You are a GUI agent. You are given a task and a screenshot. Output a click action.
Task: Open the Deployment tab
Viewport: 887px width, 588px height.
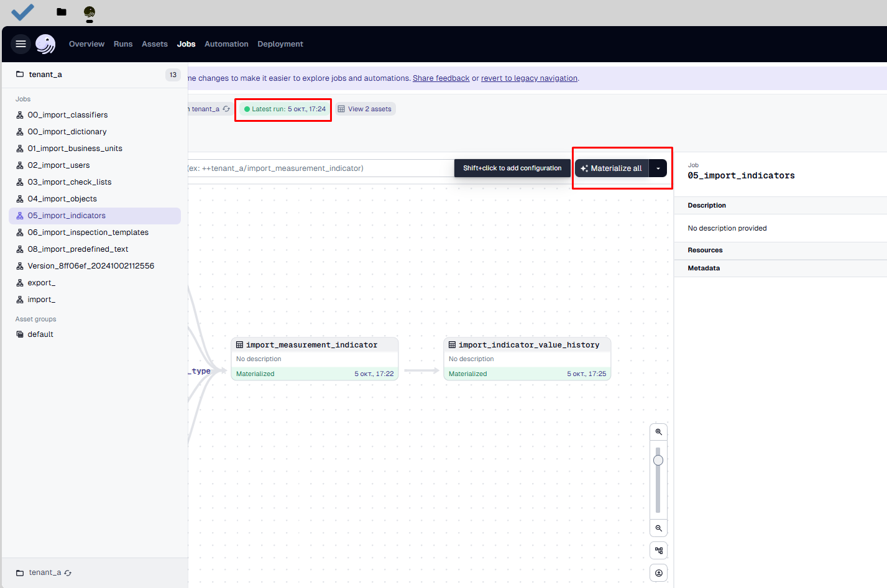click(x=280, y=44)
